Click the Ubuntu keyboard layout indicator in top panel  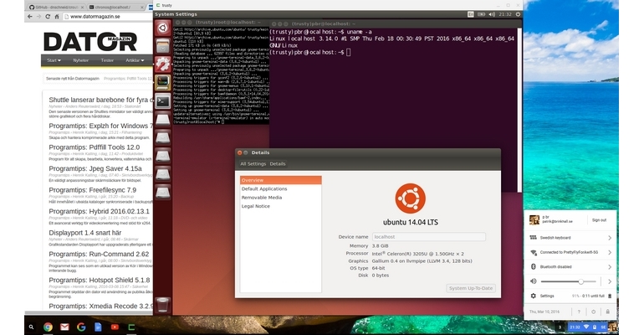click(471, 14)
